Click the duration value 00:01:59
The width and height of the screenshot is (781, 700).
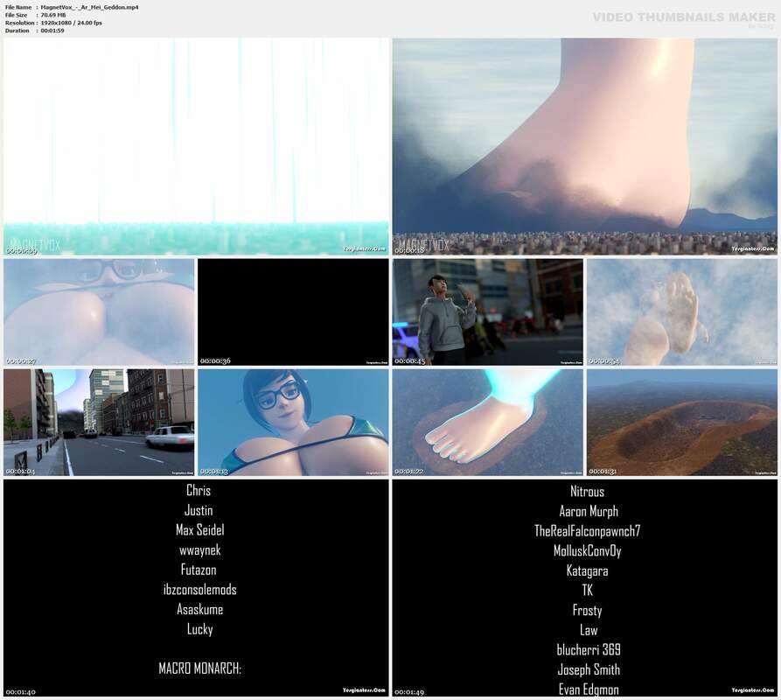pyautogui.click(x=52, y=31)
